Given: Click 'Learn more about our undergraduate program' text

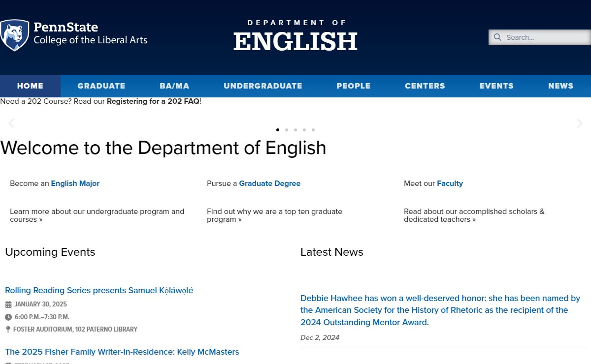Looking at the screenshot, I should point(97,215).
